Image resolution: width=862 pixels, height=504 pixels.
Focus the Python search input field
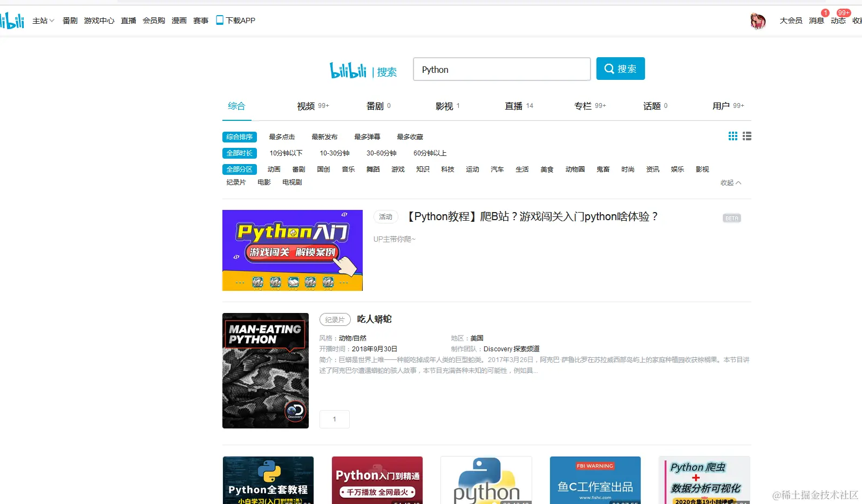502,69
